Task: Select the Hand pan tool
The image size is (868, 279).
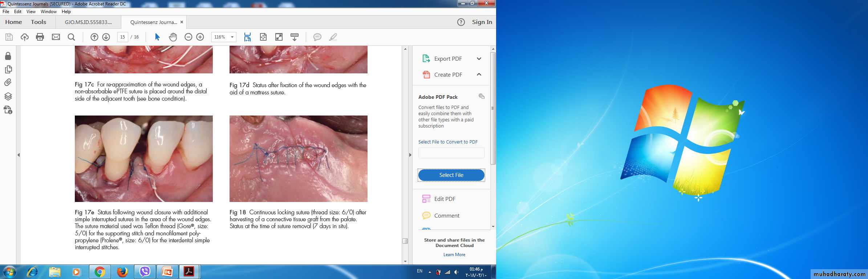Action: coord(173,37)
